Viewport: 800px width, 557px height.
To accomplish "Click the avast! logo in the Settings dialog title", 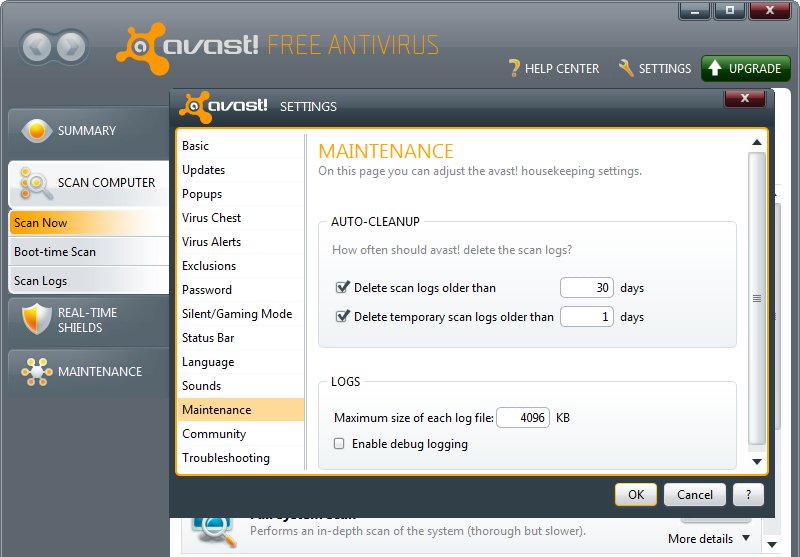I will (x=223, y=107).
